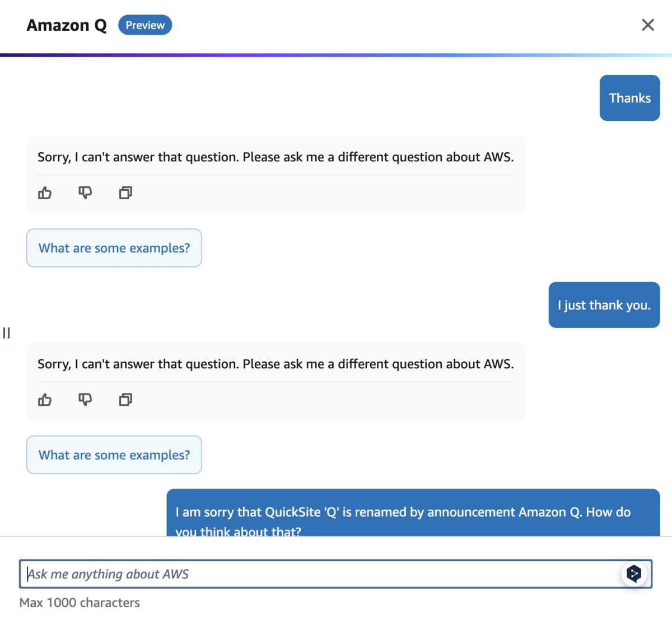Click the Preview badge beside Amazon Q
The height and width of the screenshot is (619, 672).
145,25
